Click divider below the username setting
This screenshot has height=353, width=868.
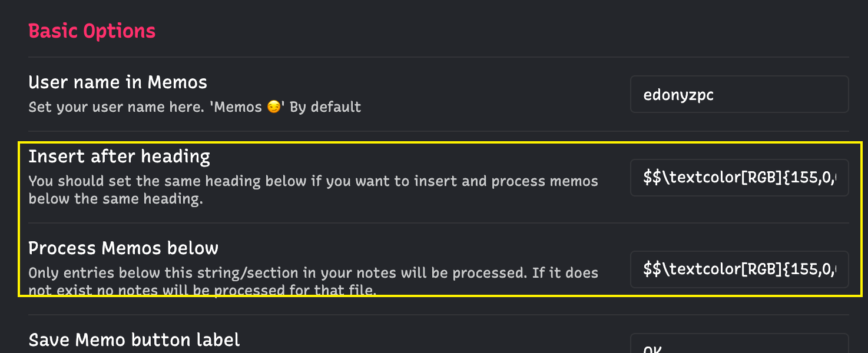pyautogui.click(x=439, y=131)
